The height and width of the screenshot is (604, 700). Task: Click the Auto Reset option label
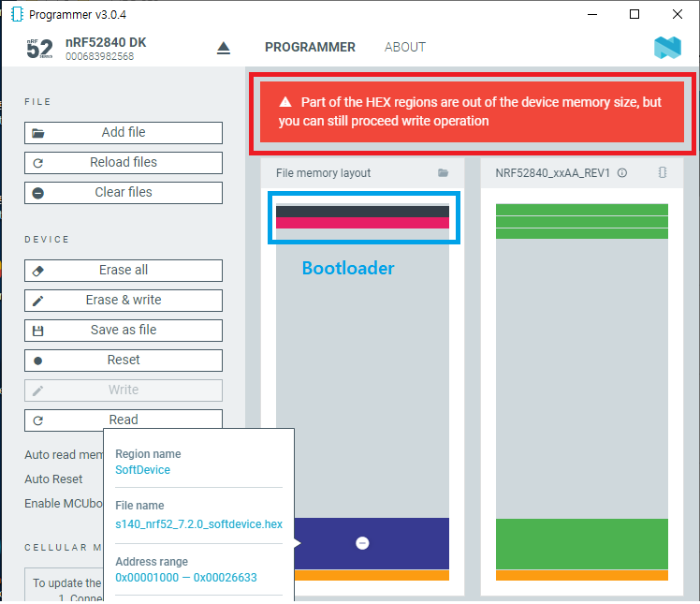coord(53,479)
